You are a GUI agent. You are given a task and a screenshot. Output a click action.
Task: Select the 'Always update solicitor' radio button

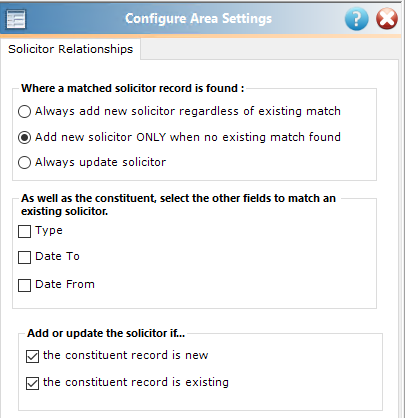pos(24,163)
